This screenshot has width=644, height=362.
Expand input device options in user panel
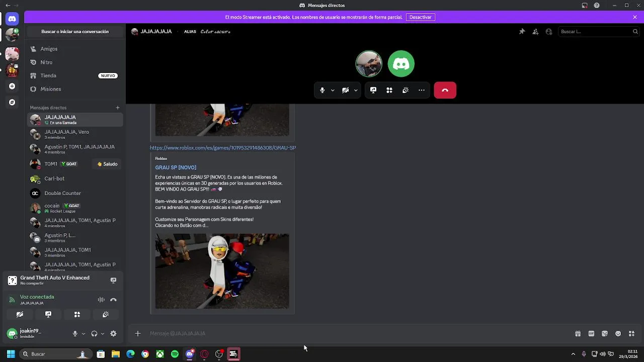click(84, 334)
